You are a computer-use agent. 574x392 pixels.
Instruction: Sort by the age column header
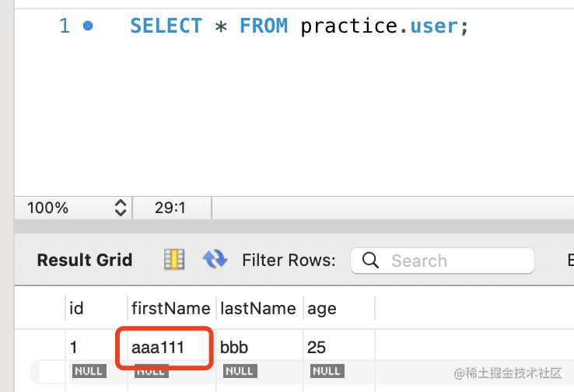coord(339,308)
